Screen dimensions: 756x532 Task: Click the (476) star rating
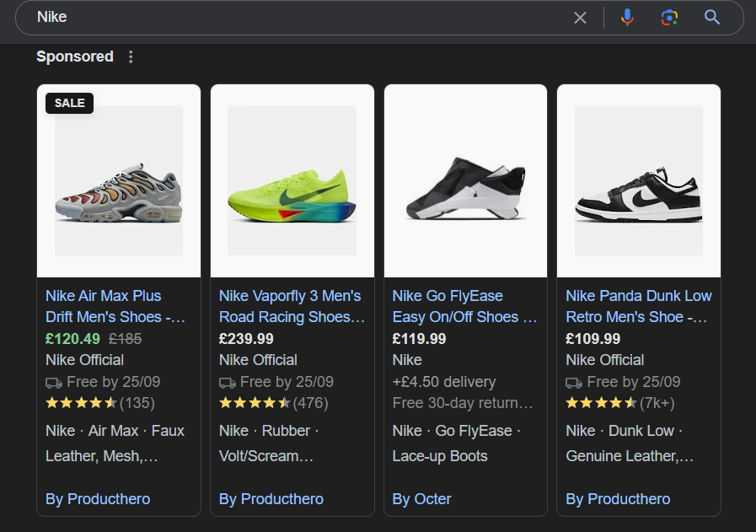coord(273,403)
